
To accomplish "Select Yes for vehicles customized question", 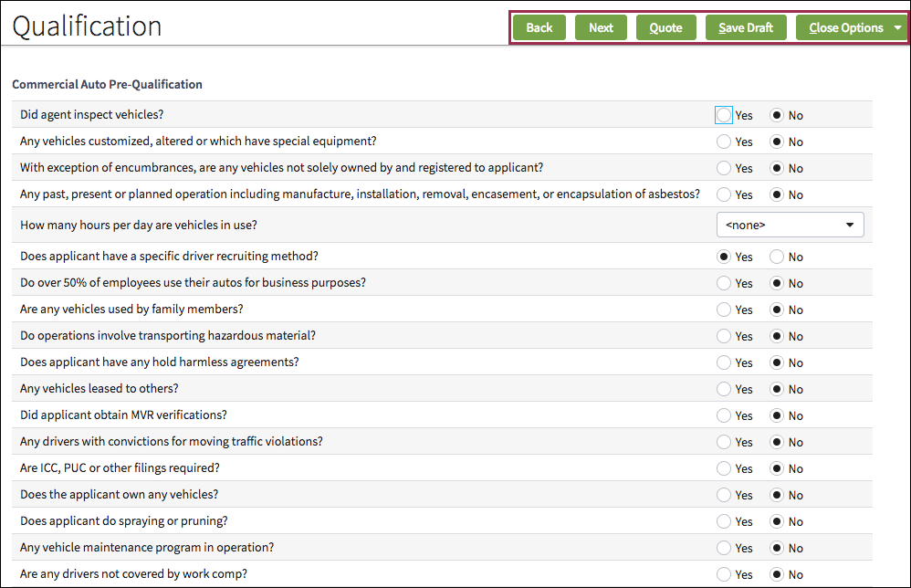I will [722, 142].
